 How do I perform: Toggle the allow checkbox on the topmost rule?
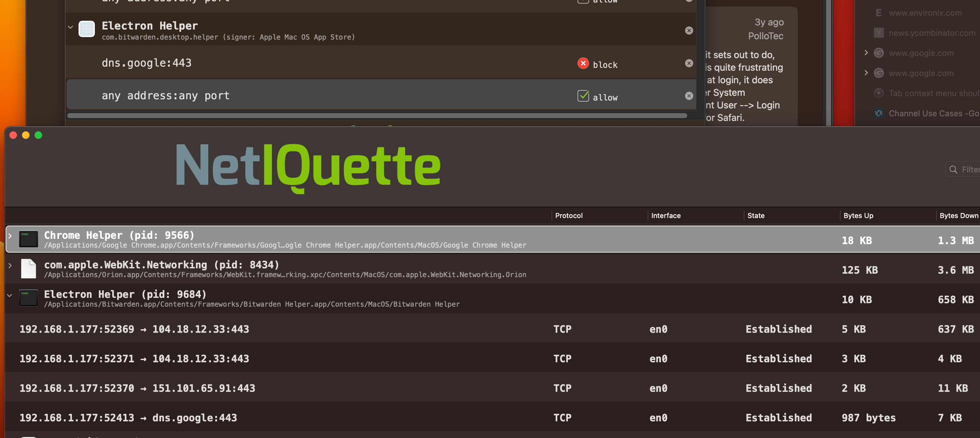583,1
